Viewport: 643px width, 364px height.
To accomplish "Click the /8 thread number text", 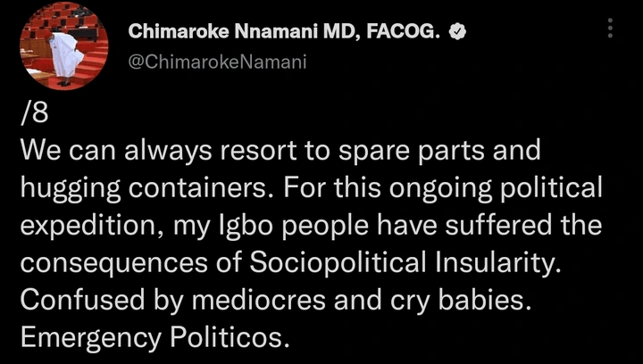I will point(34,114).
